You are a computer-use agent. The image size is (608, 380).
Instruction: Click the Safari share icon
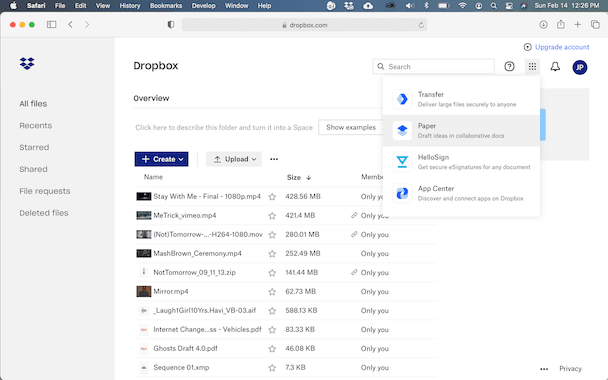click(x=561, y=24)
